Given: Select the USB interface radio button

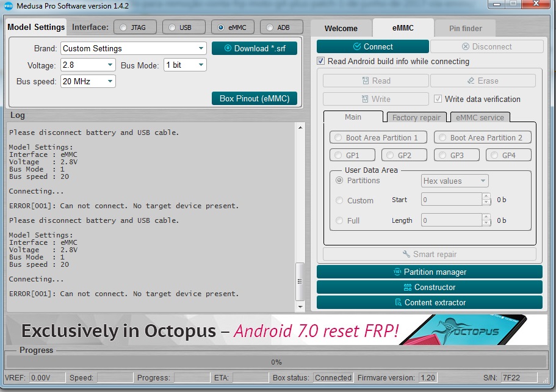Looking at the screenshot, I should [172, 27].
